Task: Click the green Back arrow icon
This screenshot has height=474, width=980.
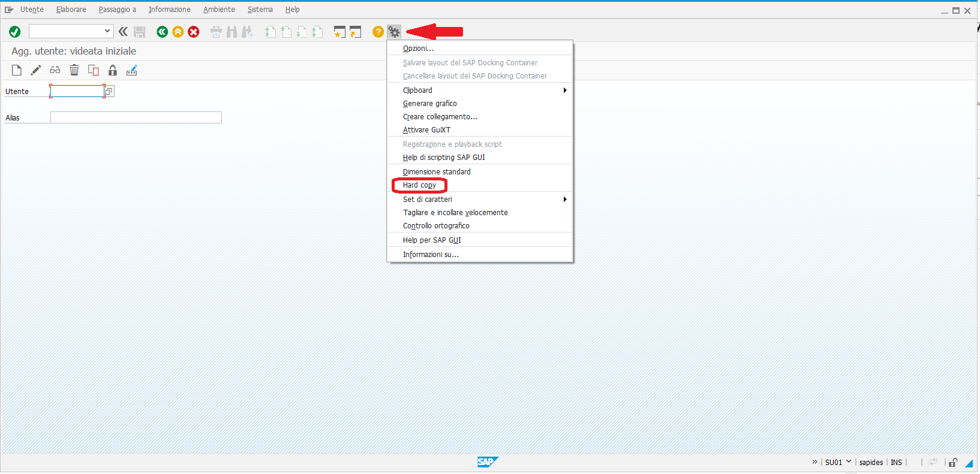Action: (x=162, y=32)
